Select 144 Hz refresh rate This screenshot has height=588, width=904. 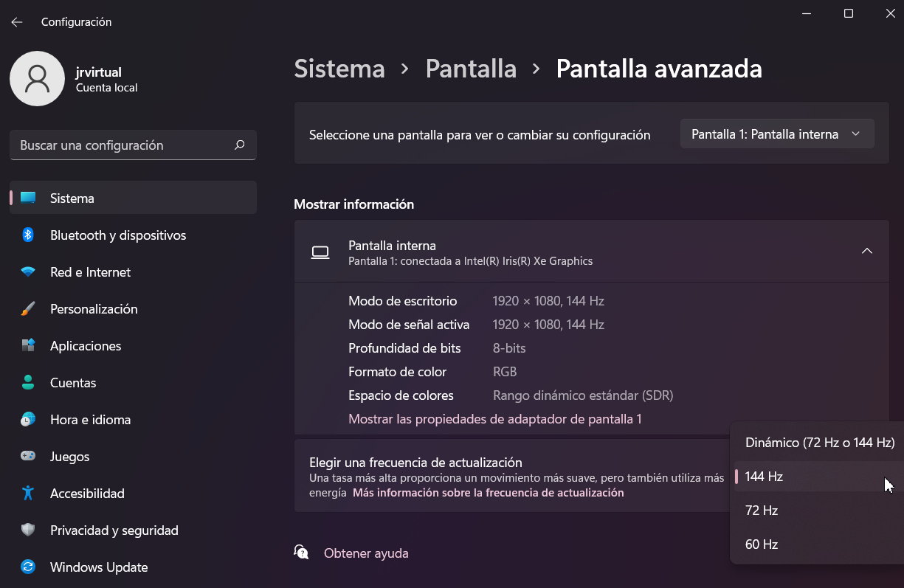764,476
